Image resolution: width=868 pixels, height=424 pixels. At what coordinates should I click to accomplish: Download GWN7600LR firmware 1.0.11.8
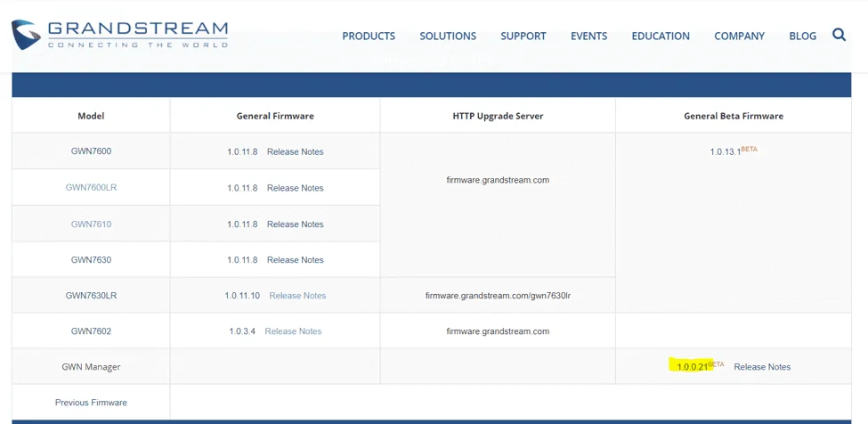pyautogui.click(x=242, y=188)
